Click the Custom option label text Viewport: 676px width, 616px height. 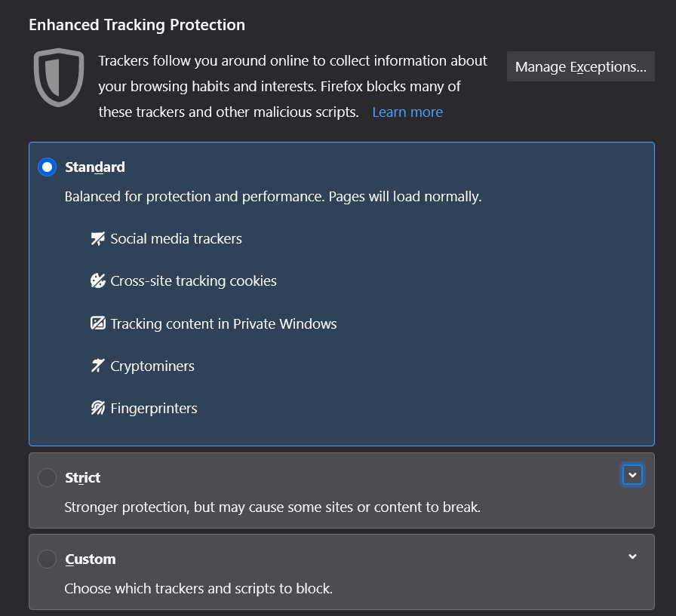91,559
